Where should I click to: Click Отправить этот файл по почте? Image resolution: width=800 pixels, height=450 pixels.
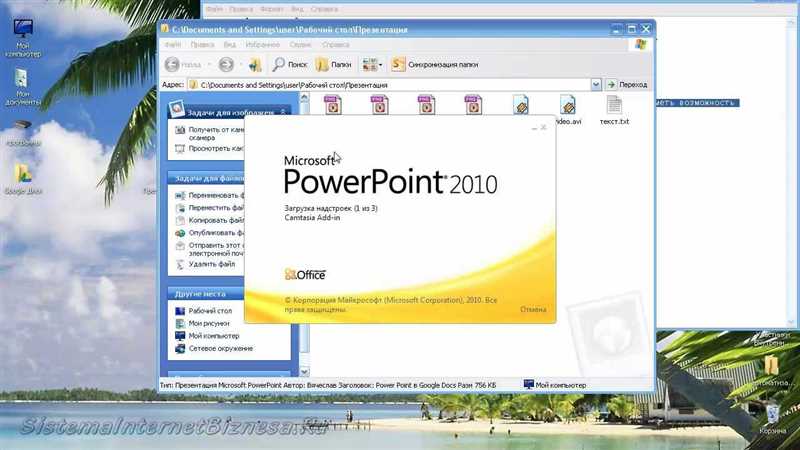coord(210,249)
